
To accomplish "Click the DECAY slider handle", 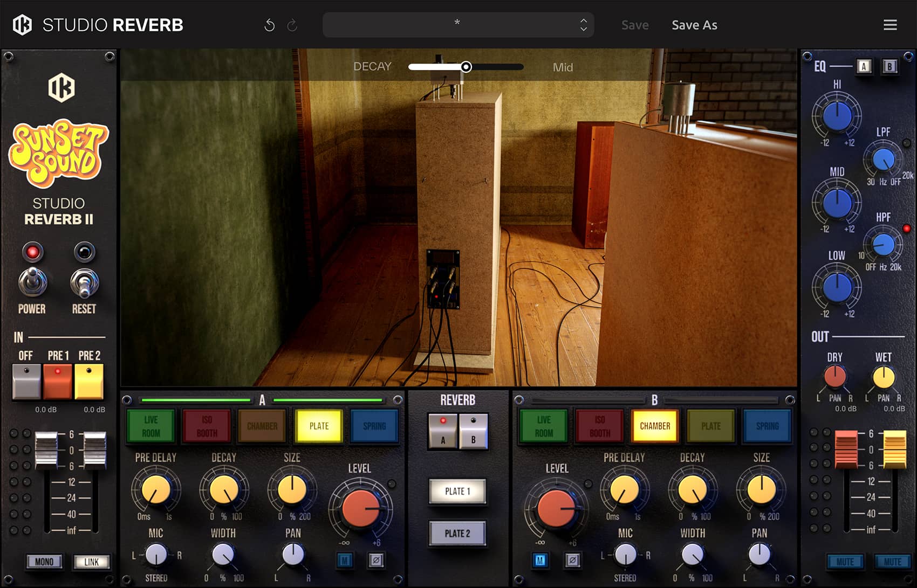I will (466, 66).
